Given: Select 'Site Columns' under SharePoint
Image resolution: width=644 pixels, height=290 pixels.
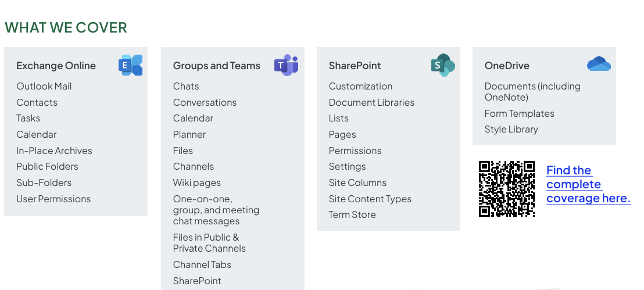Looking at the screenshot, I should [357, 183].
